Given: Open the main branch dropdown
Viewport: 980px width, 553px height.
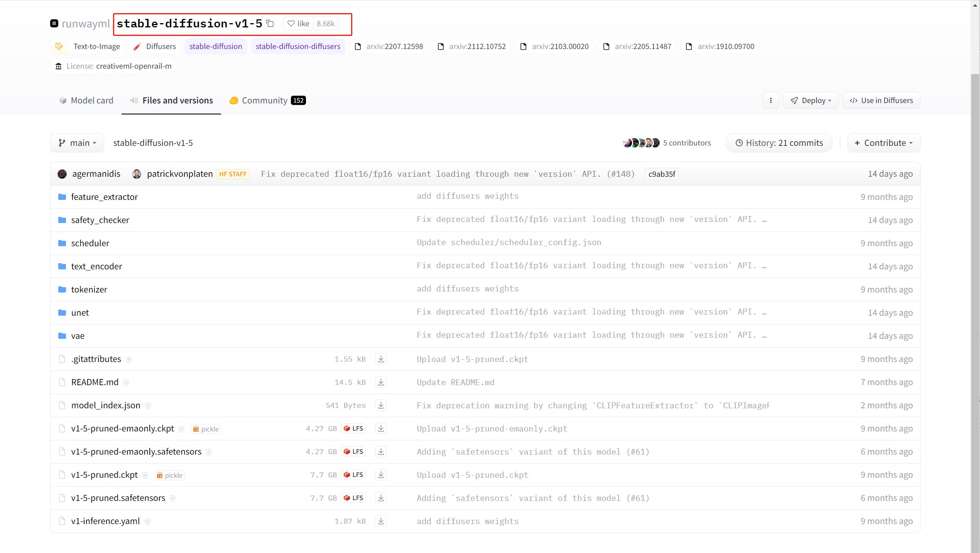Looking at the screenshot, I should click(77, 143).
